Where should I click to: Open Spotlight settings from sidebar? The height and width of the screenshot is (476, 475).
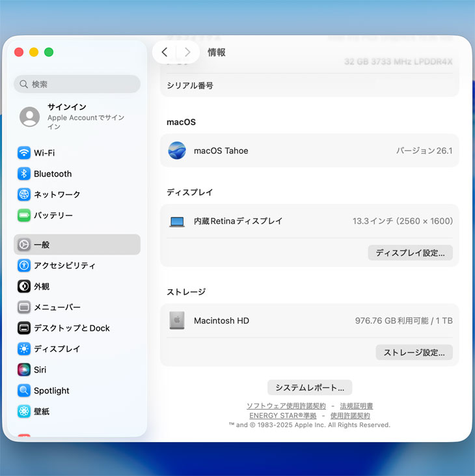point(51,391)
